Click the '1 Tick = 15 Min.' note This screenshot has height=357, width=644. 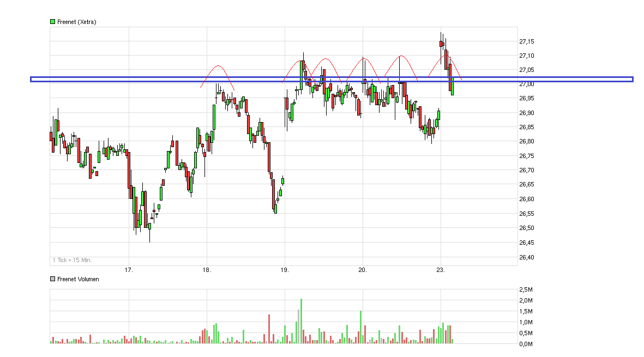tap(73, 260)
